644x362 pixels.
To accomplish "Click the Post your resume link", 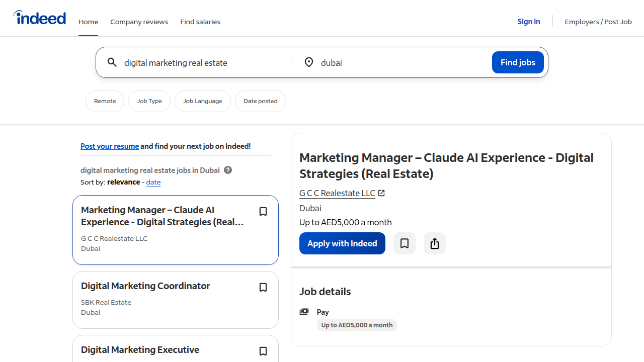I will 110,146.
